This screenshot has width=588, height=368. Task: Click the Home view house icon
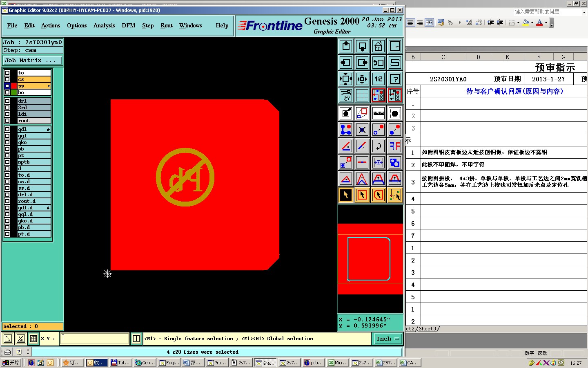point(379,46)
